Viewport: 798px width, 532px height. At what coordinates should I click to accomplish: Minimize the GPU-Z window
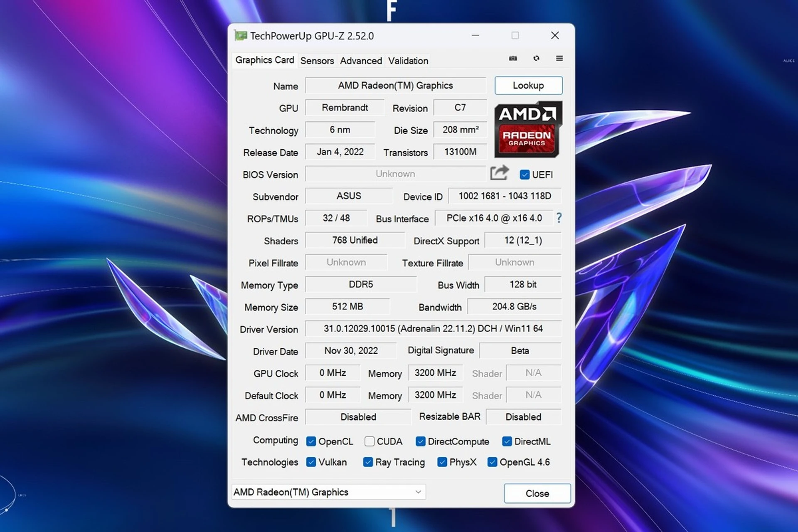[x=475, y=36]
